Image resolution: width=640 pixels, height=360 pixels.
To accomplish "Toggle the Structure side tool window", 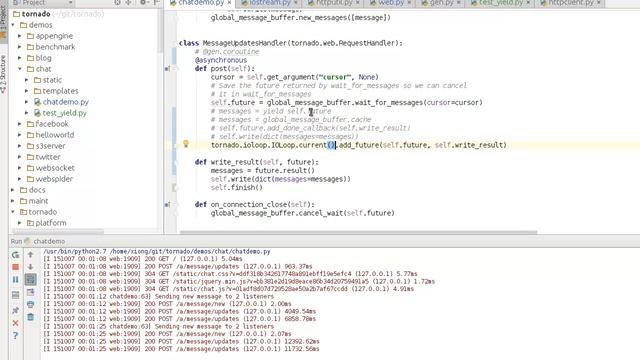I will 3,74.
